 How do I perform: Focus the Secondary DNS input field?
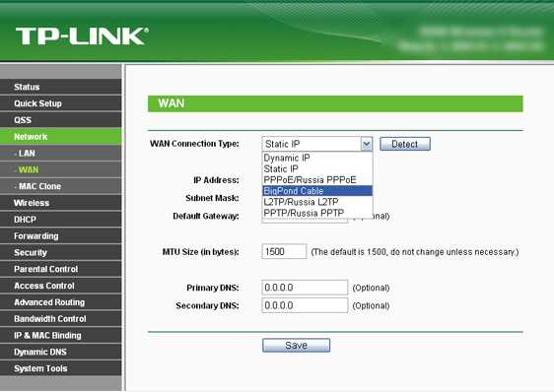(x=305, y=305)
